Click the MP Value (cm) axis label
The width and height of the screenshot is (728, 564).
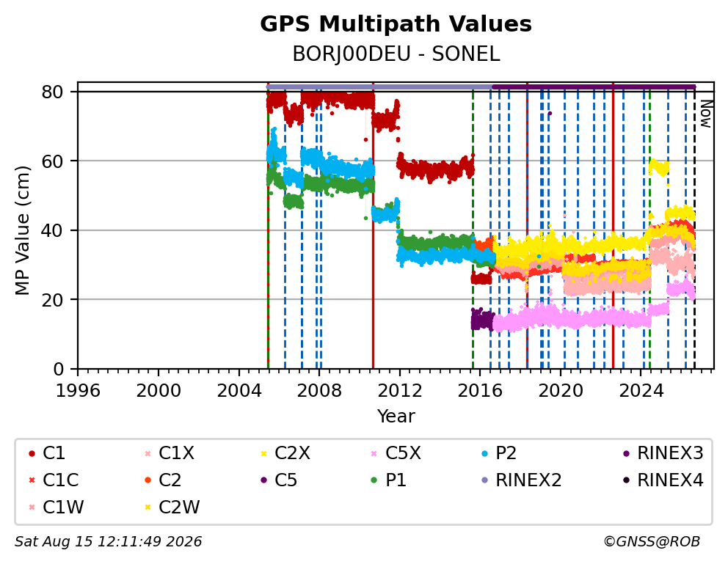(22, 230)
